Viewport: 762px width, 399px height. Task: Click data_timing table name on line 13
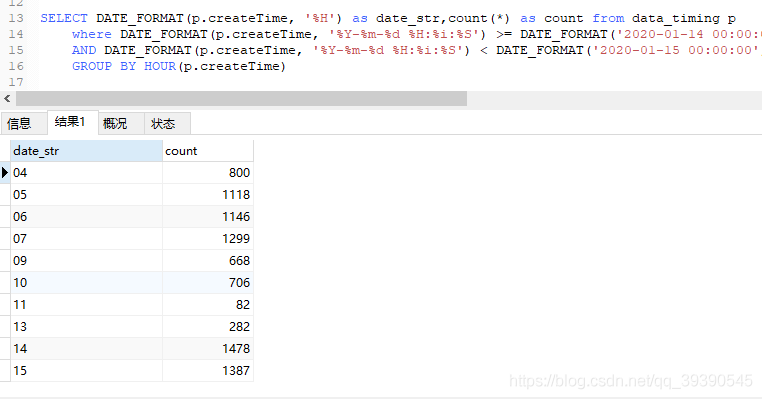[x=676, y=18]
